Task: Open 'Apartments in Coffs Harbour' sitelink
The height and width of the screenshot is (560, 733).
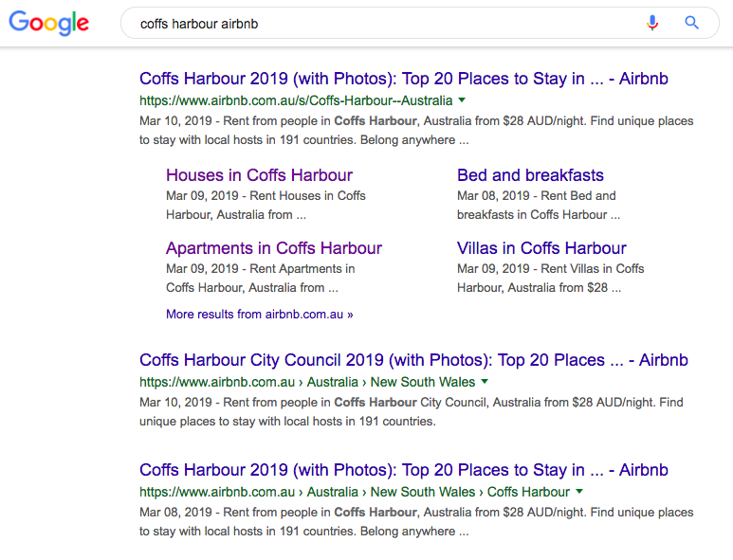Action: pos(274,248)
